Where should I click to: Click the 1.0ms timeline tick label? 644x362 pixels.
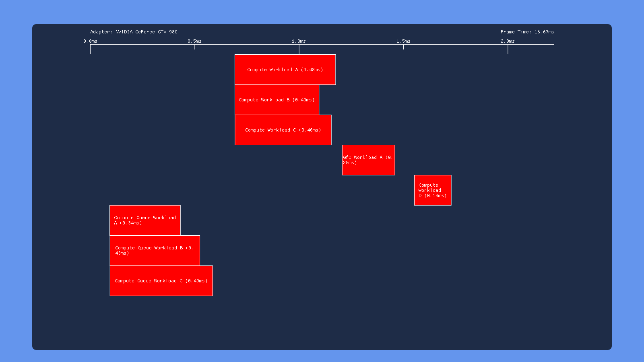299,41
